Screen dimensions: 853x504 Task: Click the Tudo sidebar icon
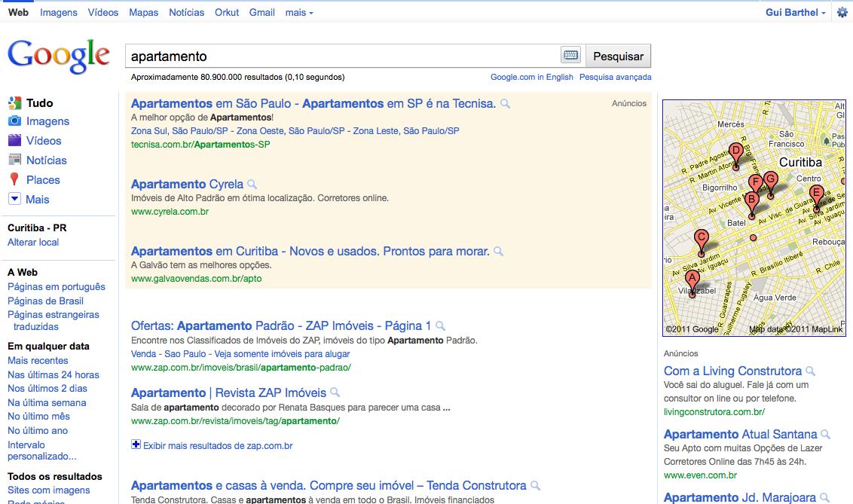(x=14, y=102)
